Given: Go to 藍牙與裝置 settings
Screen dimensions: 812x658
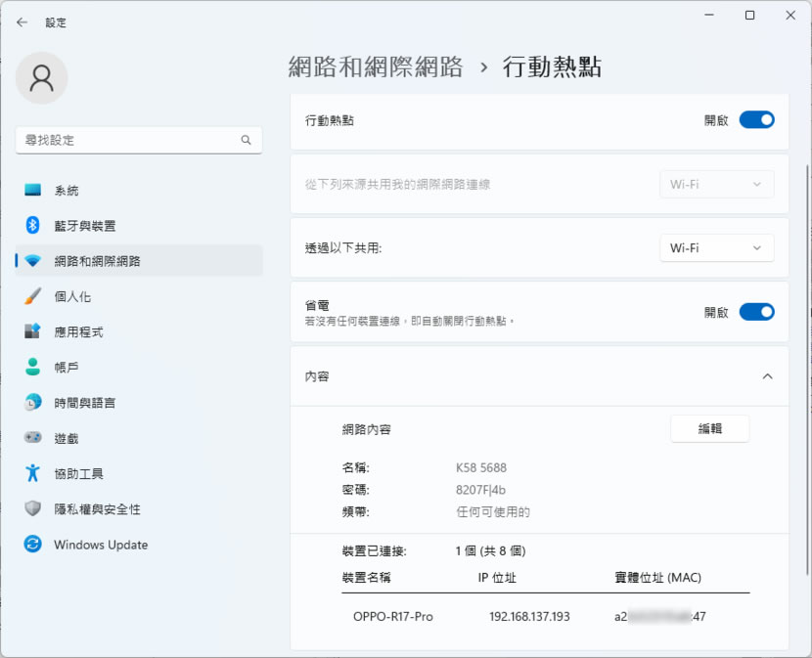Looking at the screenshot, I should point(139,226).
